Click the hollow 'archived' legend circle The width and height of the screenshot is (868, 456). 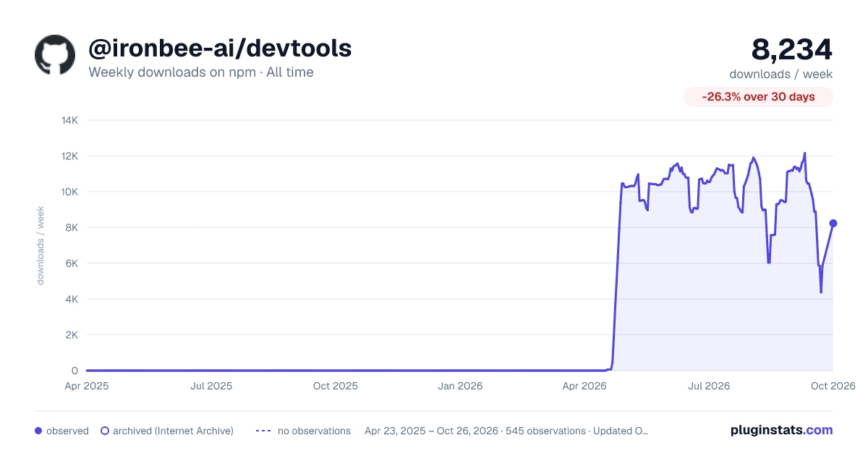105,431
